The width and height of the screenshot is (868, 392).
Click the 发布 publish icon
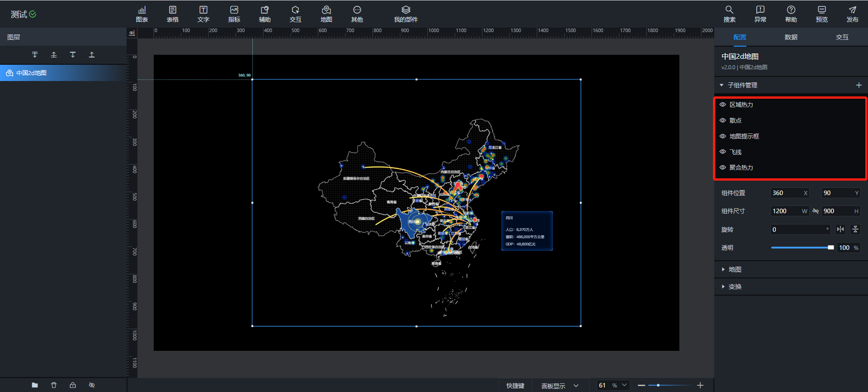click(x=852, y=14)
